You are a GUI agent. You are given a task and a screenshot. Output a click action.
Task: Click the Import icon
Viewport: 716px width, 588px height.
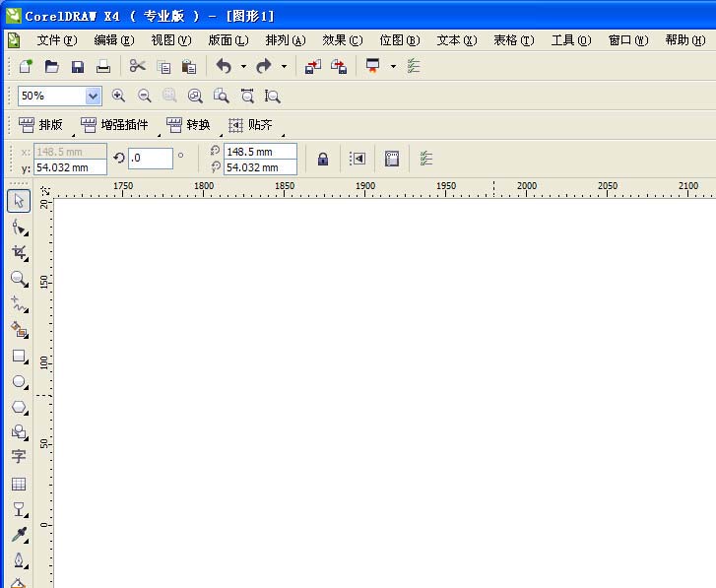[x=313, y=67]
